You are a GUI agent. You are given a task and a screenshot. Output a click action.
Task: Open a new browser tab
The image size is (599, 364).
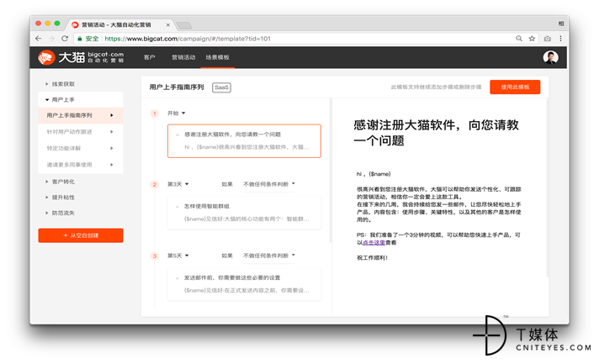184,25
